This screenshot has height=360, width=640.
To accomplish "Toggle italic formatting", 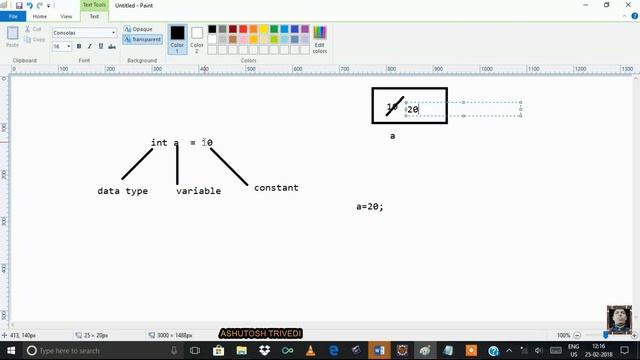I will coord(90,47).
